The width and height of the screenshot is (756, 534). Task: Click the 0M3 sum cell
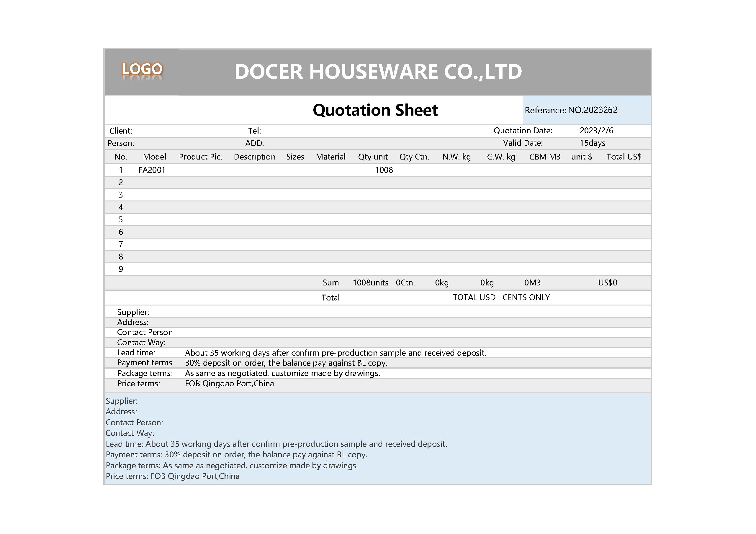532,283
